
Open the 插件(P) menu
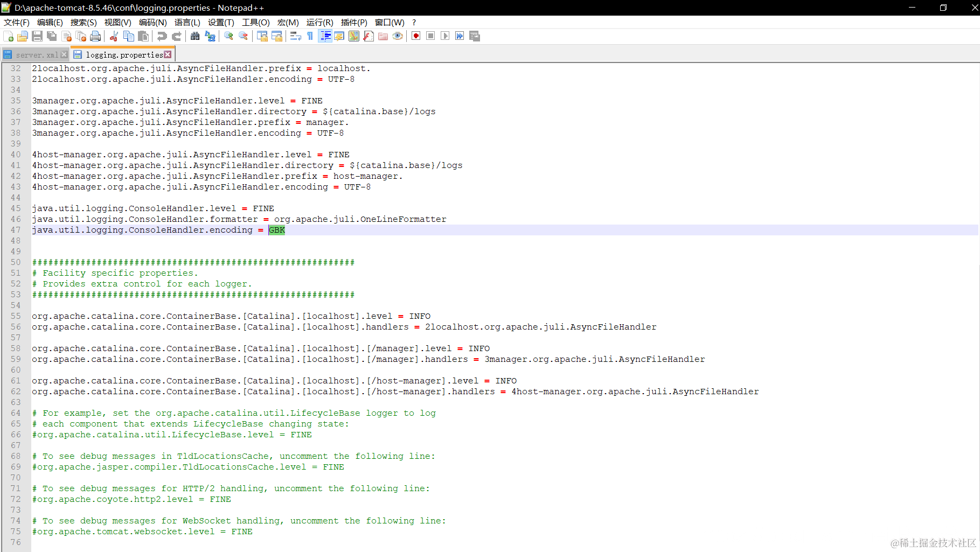click(x=354, y=23)
